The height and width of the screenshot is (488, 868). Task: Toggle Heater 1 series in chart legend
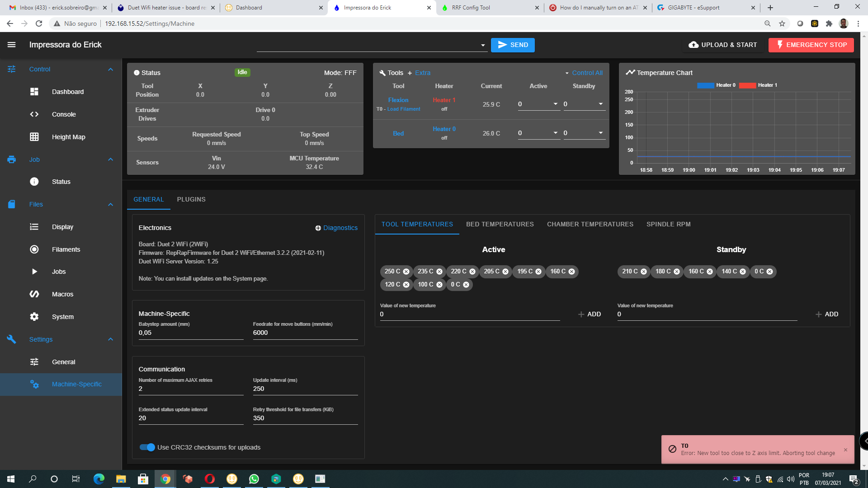[x=758, y=85]
